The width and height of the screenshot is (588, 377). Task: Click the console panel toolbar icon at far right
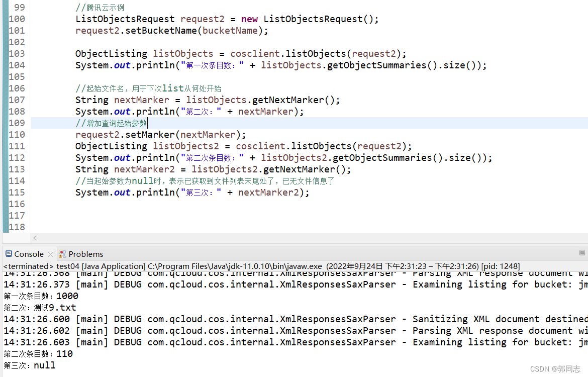pyautogui.click(x=582, y=253)
